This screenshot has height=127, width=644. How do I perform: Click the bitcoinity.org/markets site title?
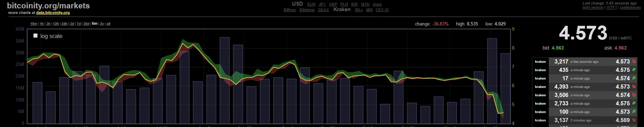pos(48,6)
